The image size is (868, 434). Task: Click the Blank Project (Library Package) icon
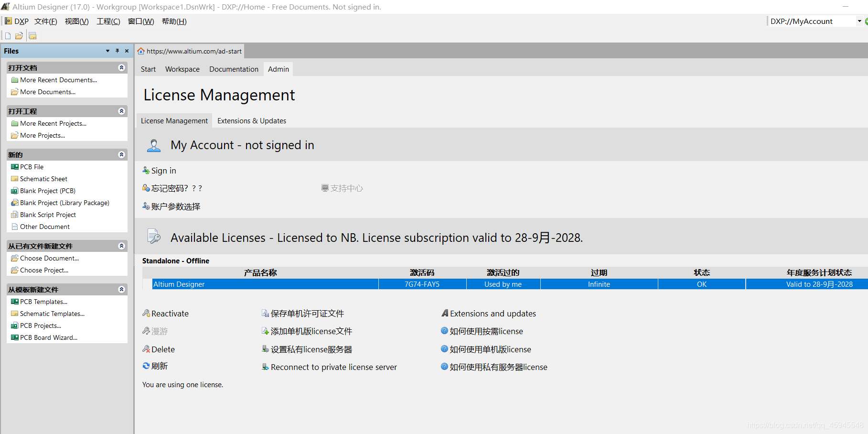click(x=15, y=203)
